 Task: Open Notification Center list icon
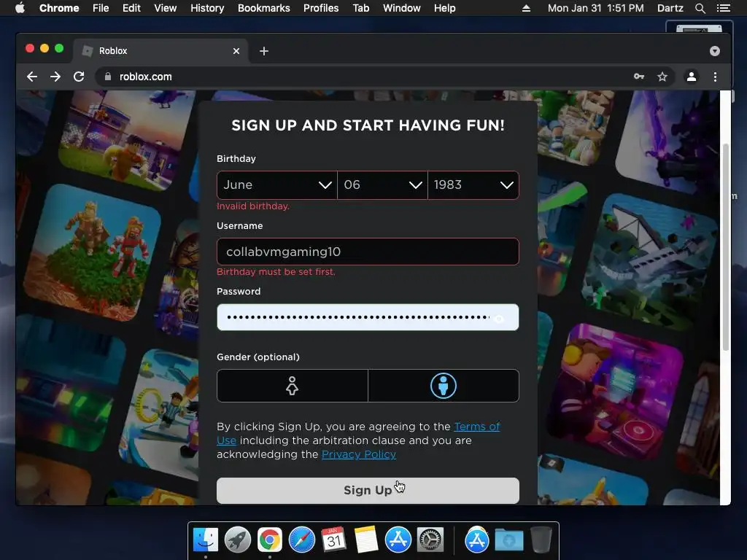tap(723, 8)
